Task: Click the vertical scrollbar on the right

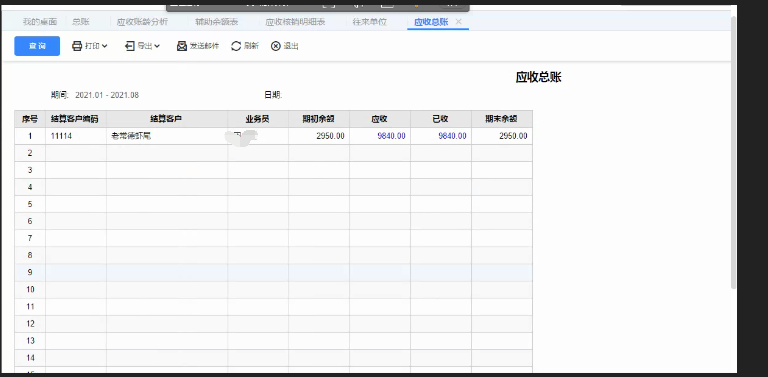Action: [x=733, y=152]
